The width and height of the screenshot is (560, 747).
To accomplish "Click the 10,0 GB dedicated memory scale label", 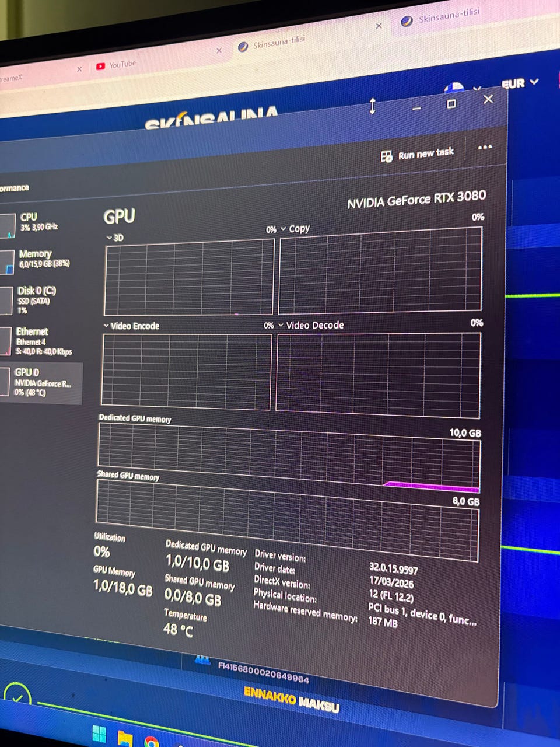I will point(465,433).
